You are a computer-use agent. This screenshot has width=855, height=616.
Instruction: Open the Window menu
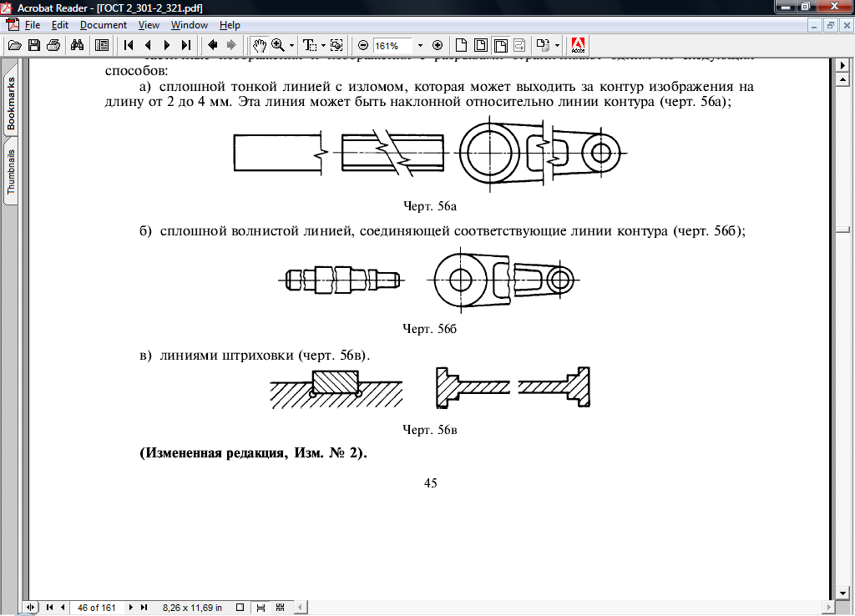coord(190,25)
